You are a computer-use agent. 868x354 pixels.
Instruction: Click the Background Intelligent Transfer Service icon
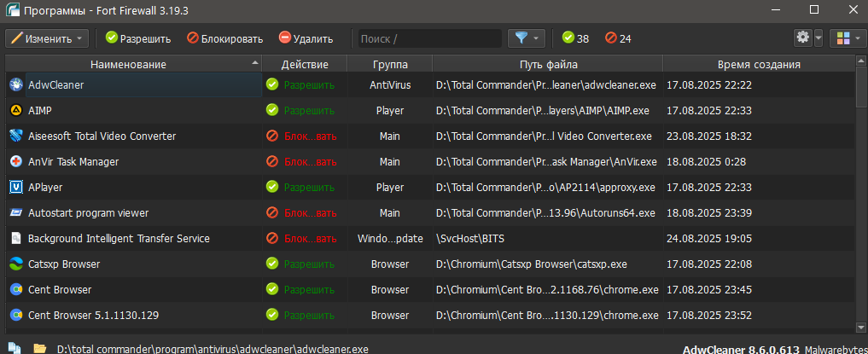click(x=16, y=238)
